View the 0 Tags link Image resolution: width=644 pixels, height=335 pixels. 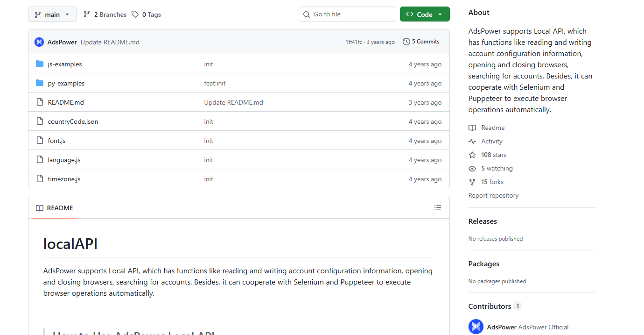(146, 14)
